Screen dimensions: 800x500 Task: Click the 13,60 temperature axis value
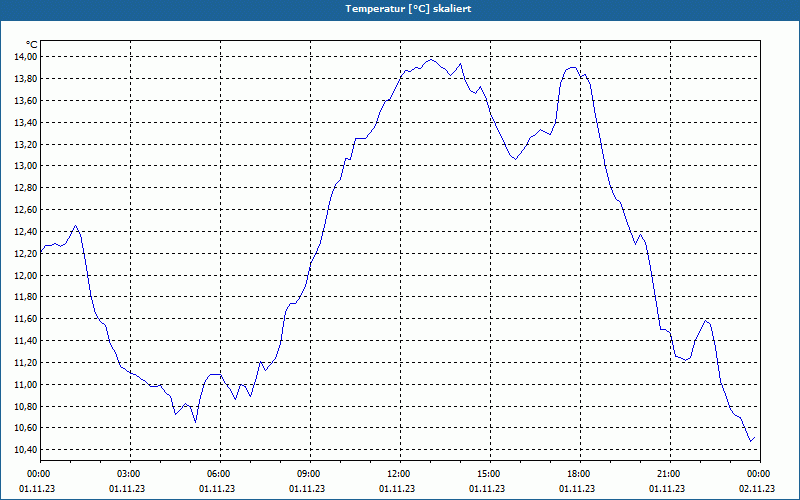[x=25, y=101]
